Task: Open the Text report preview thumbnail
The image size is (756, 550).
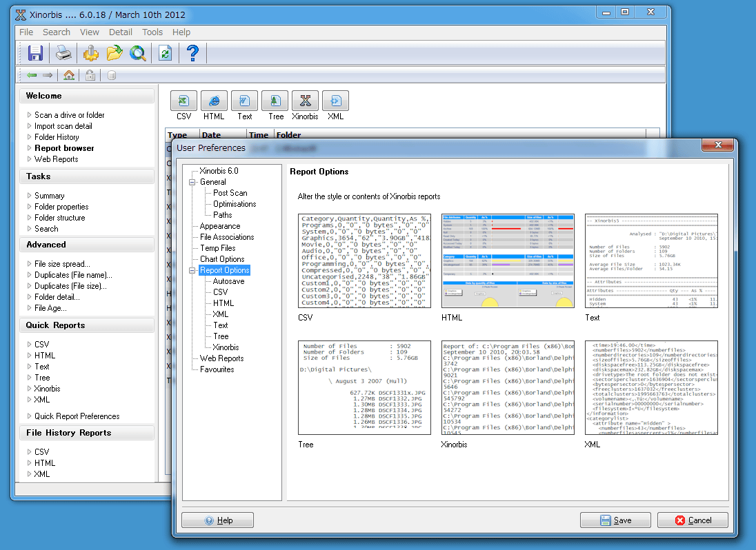Action: point(651,261)
